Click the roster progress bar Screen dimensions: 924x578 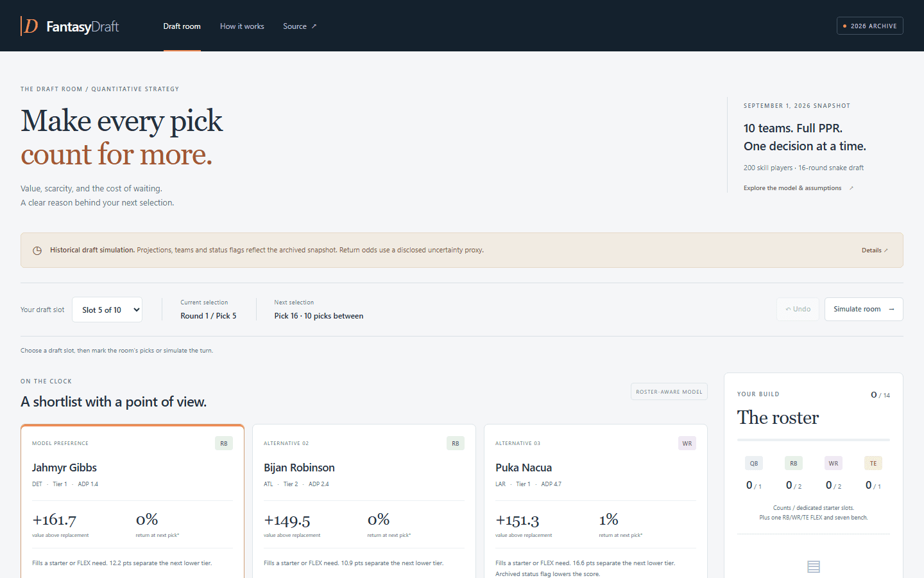(x=814, y=440)
